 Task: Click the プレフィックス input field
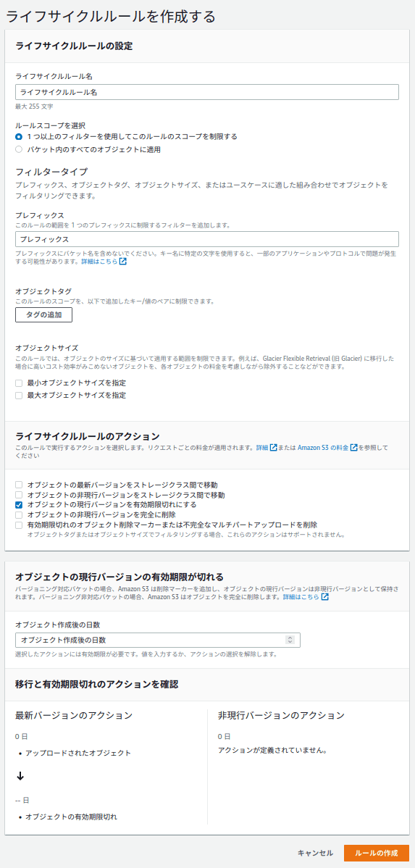[207, 239]
